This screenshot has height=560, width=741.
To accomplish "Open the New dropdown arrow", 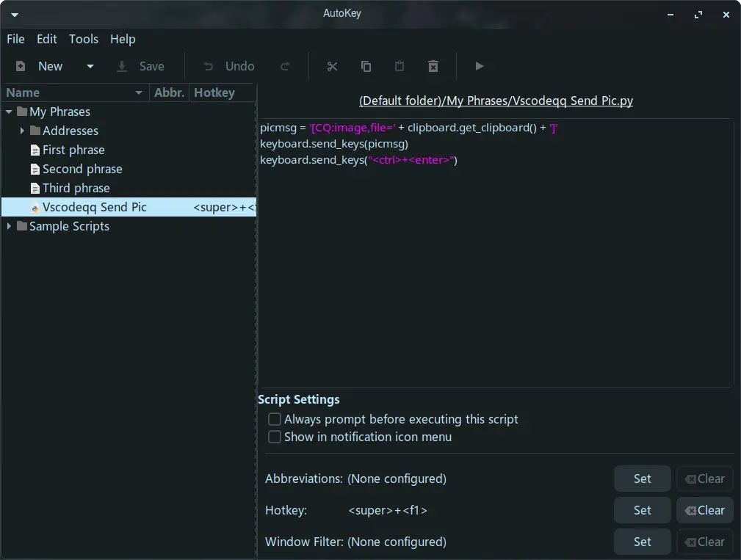I will (x=90, y=66).
